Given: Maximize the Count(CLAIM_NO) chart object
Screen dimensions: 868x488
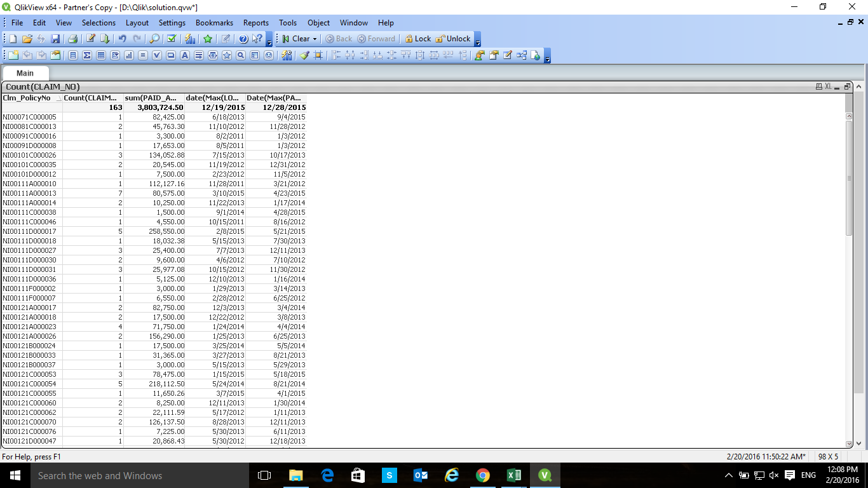Looking at the screenshot, I should (847, 86).
